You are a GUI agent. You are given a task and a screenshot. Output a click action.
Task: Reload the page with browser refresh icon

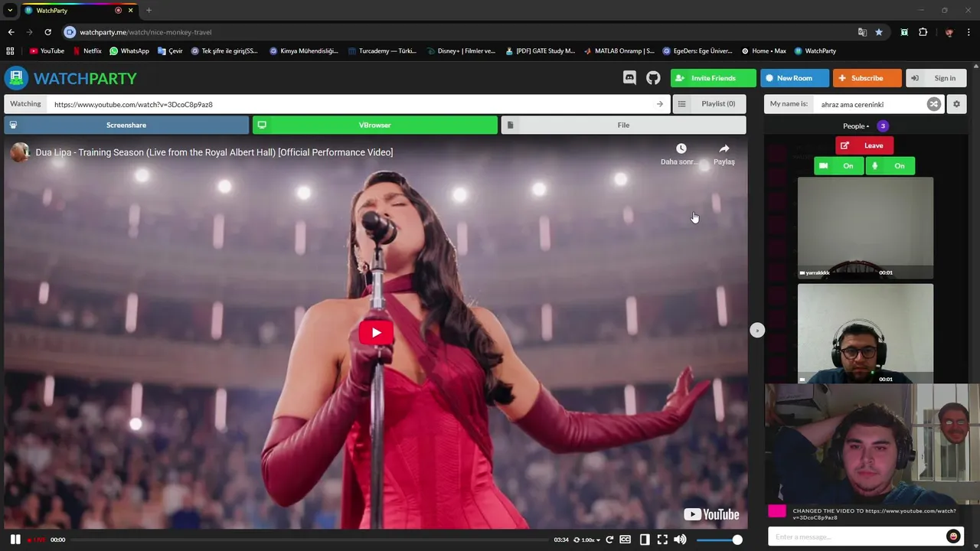click(47, 32)
